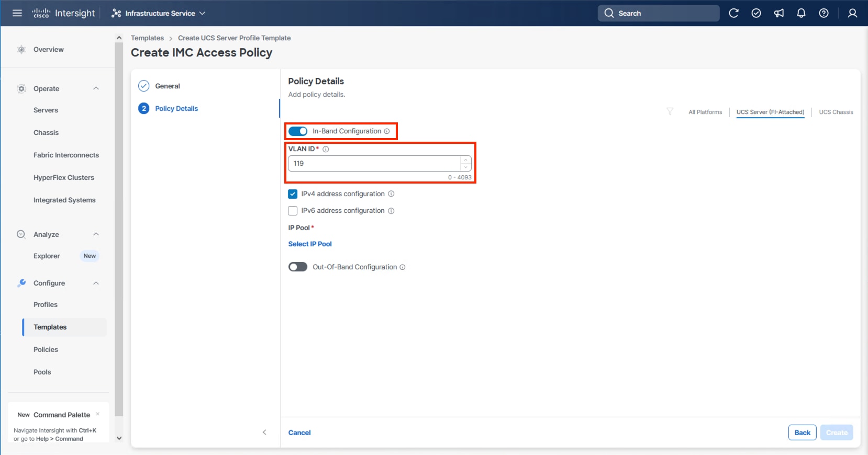Open the help question mark icon
This screenshot has height=455, width=868.
(x=824, y=13)
